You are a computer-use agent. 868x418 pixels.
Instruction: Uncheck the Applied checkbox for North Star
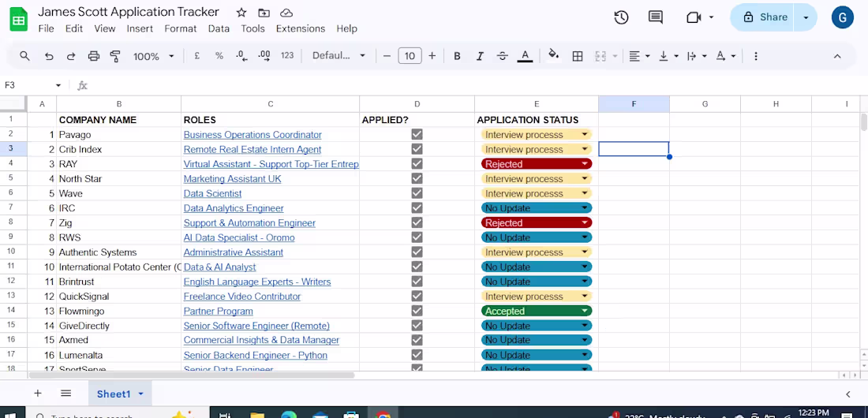(x=417, y=178)
